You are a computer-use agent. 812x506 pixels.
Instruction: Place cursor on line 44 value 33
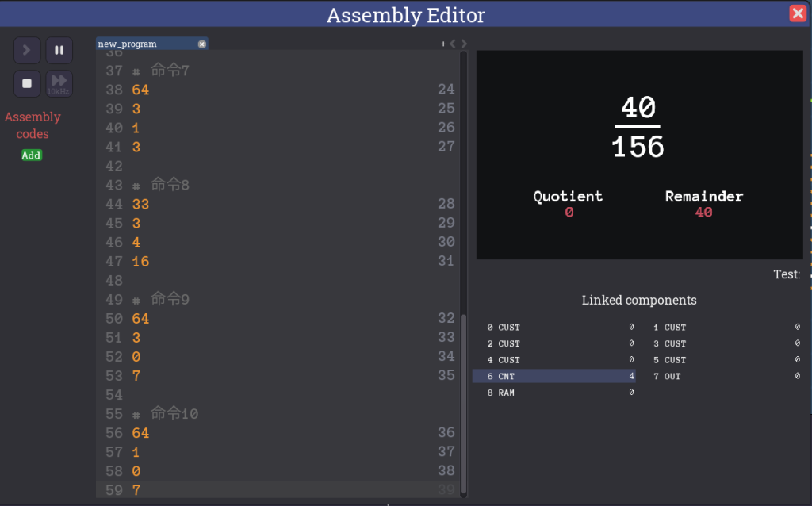[x=141, y=205]
